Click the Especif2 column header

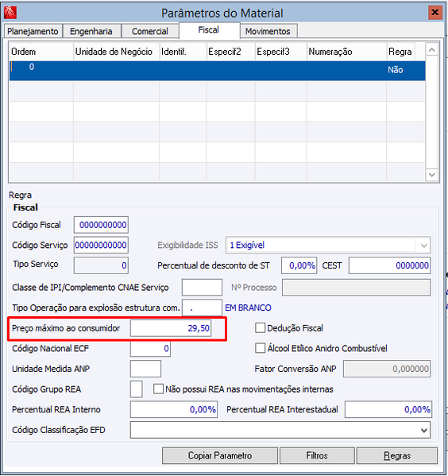pyautogui.click(x=230, y=52)
